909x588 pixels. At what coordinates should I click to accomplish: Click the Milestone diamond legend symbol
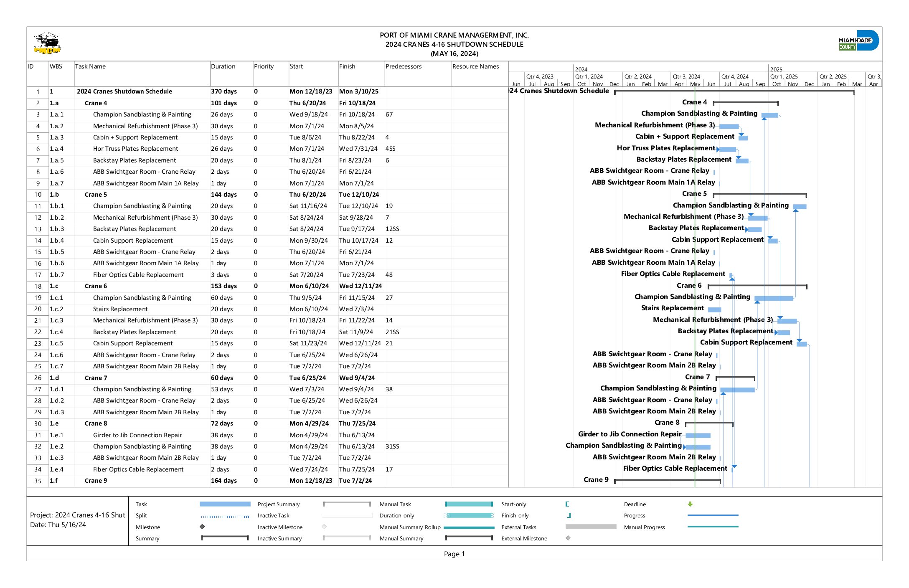pyautogui.click(x=202, y=527)
